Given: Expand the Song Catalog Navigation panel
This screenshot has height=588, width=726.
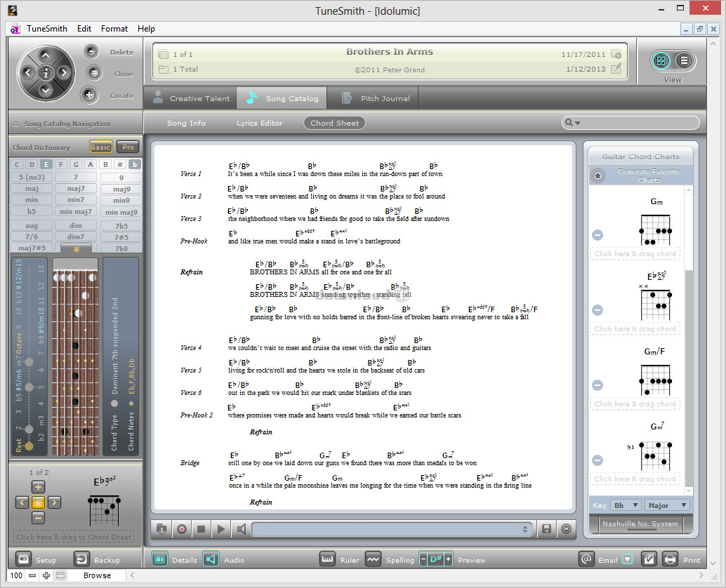Looking at the screenshot, I should click(16, 123).
